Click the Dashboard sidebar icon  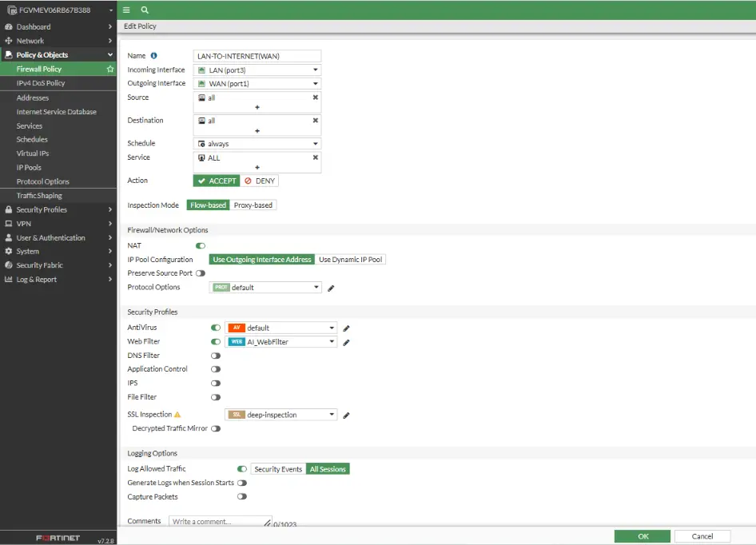click(x=8, y=26)
